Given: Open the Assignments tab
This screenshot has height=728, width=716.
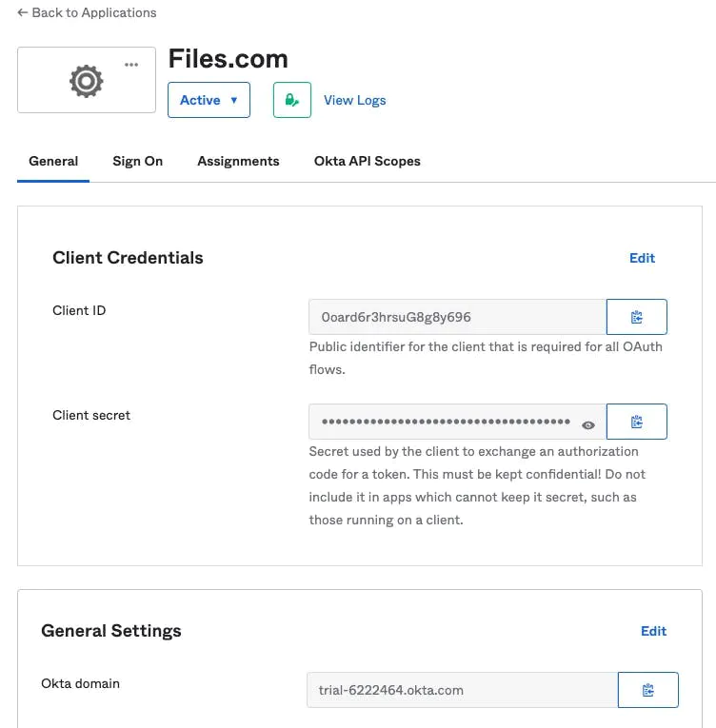Looking at the screenshot, I should [x=238, y=161].
